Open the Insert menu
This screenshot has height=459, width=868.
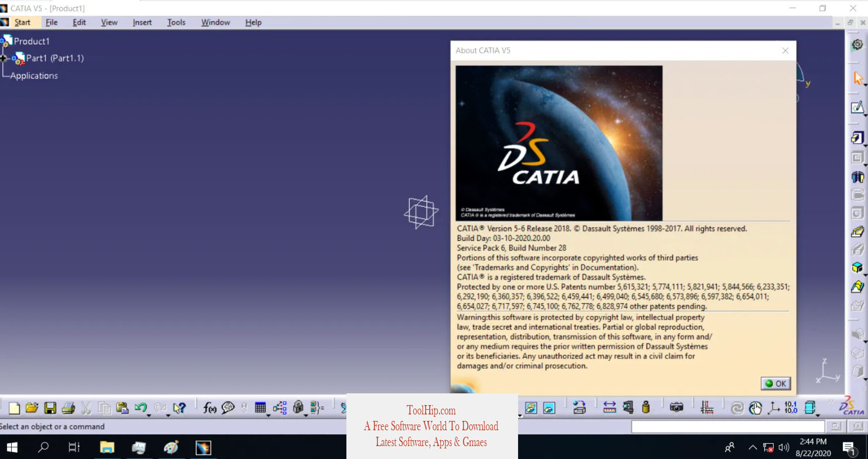pos(142,22)
